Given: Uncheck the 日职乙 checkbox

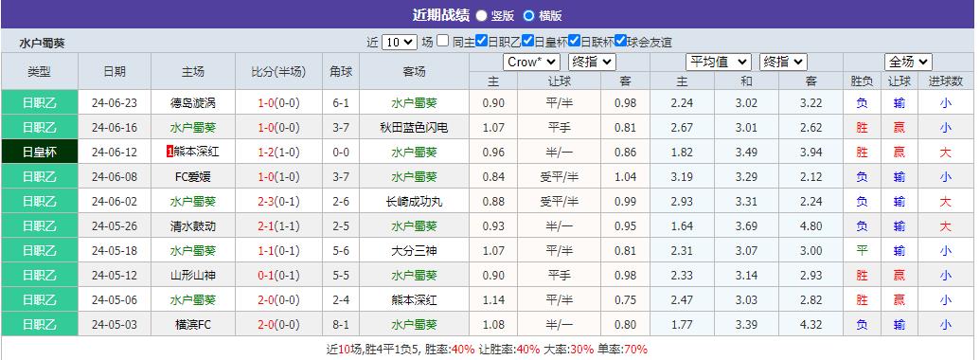Looking at the screenshot, I should tap(481, 42).
